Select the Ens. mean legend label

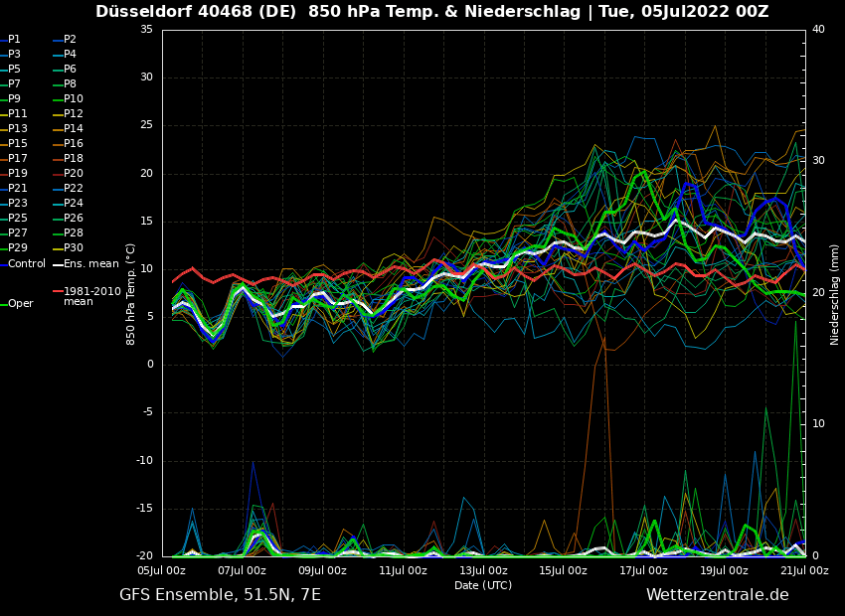pos(90,264)
